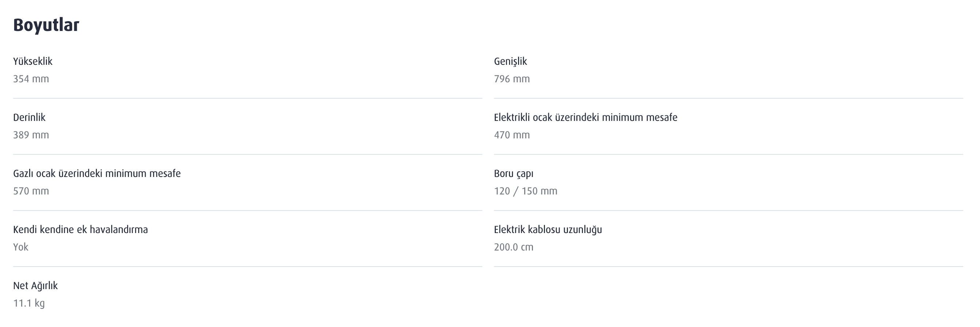Select the Boru çapı label

click(514, 173)
